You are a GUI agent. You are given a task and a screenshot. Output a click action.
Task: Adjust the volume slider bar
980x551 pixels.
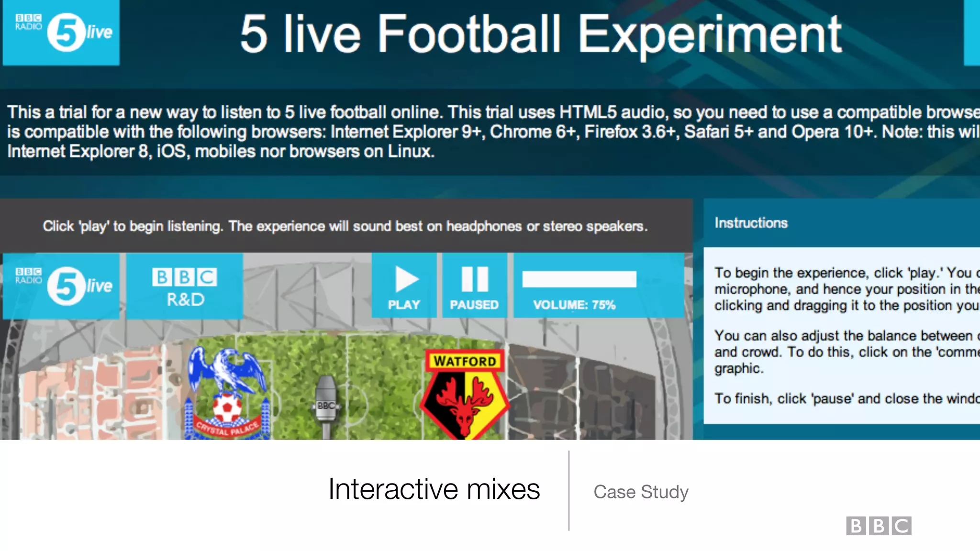pos(579,279)
